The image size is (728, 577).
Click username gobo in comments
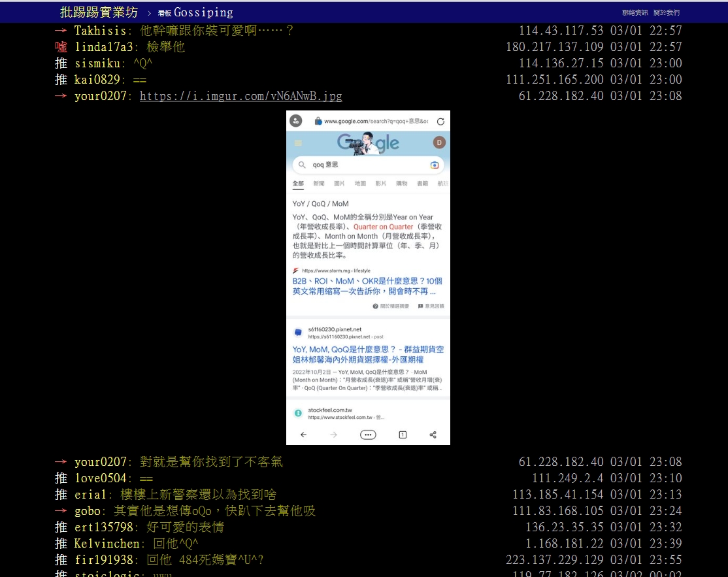pos(88,510)
